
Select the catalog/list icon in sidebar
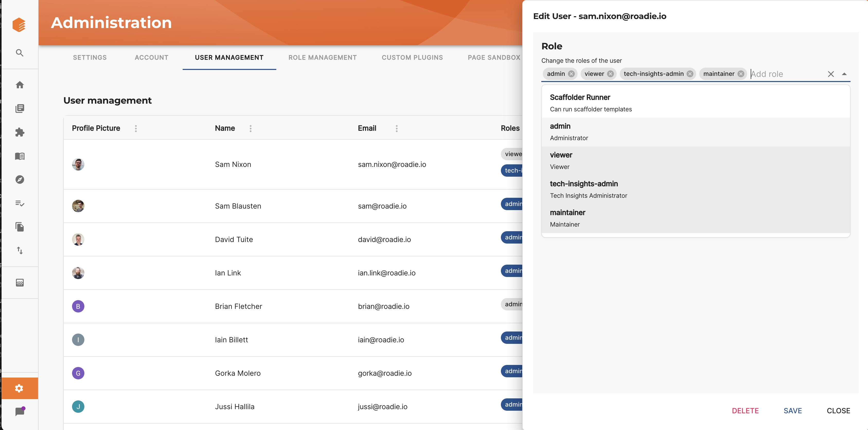pos(19,109)
